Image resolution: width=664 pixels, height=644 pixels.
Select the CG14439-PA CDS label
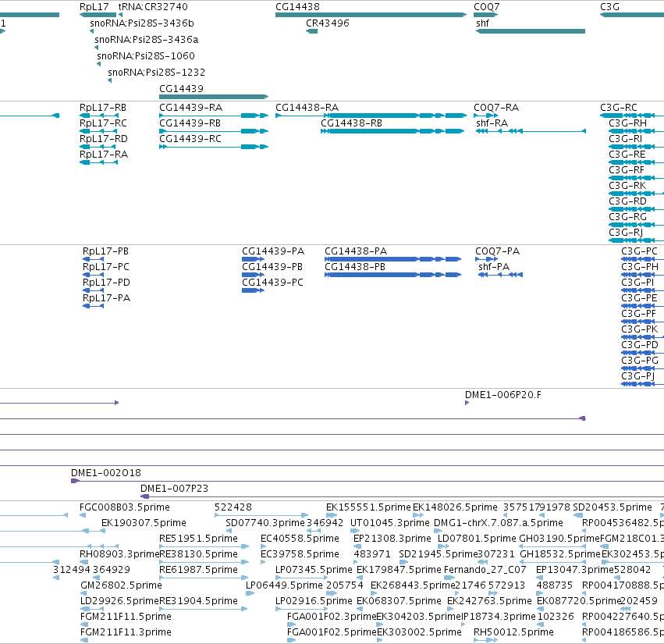tap(273, 251)
